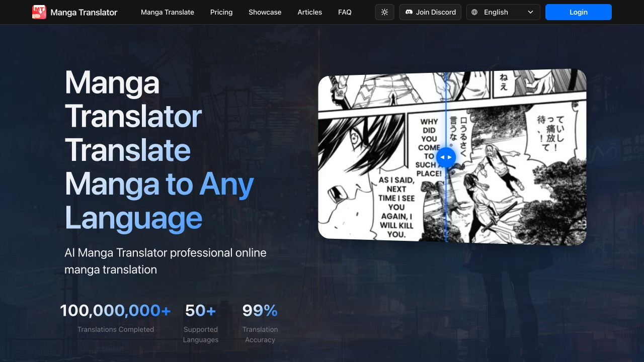Click the "Manga to Any Language" headline
644x362 pixels.
pos(159,201)
